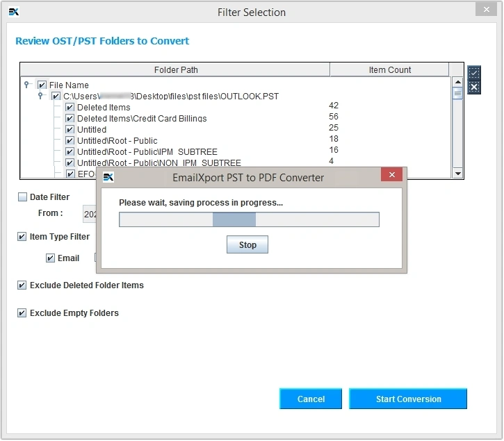Image resolution: width=504 pixels, height=441 pixels.
Task: Click item count value 16
Action: click(x=333, y=150)
